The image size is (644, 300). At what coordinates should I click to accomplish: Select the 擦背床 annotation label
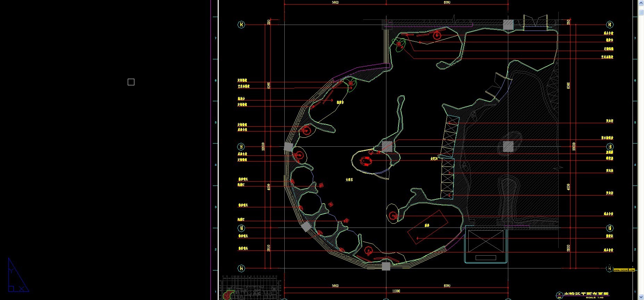(x=609, y=236)
